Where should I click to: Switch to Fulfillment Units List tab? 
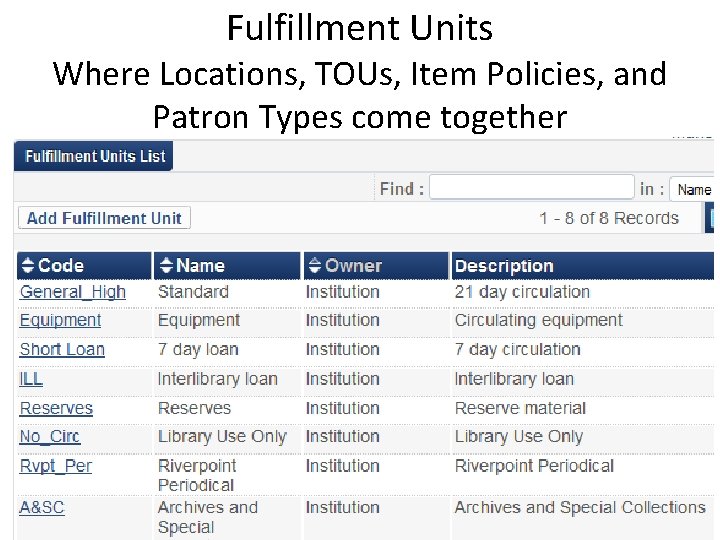[x=94, y=156]
